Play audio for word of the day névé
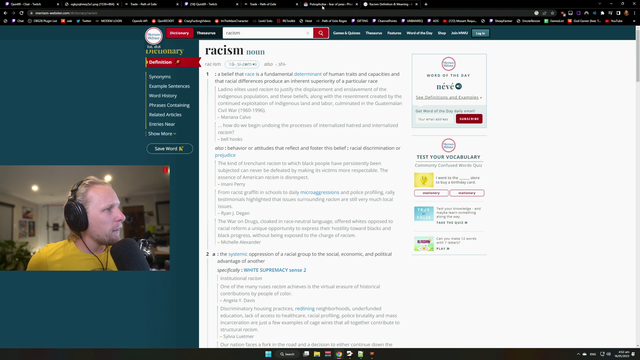This screenshot has width=640, height=360. pos(459,86)
